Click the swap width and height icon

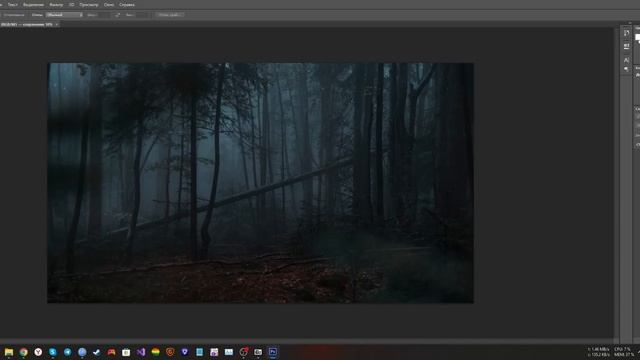click(x=118, y=15)
